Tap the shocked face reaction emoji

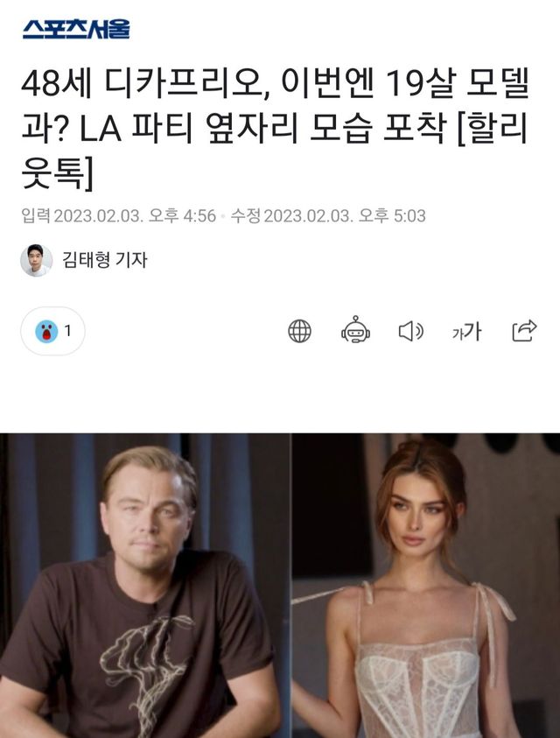(46, 331)
